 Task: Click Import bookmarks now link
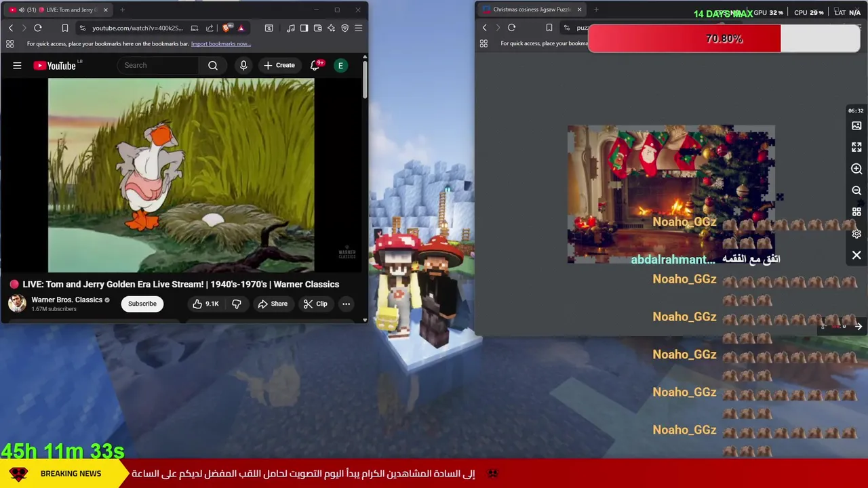[x=221, y=44]
